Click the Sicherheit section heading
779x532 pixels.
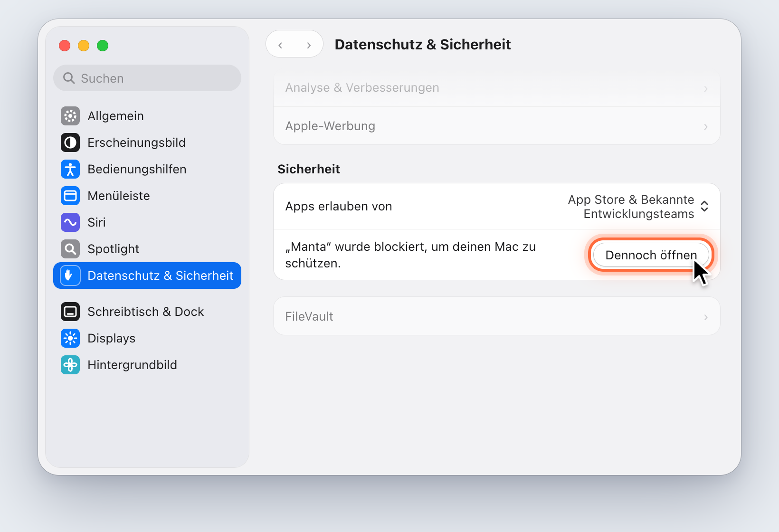tap(309, 169)
